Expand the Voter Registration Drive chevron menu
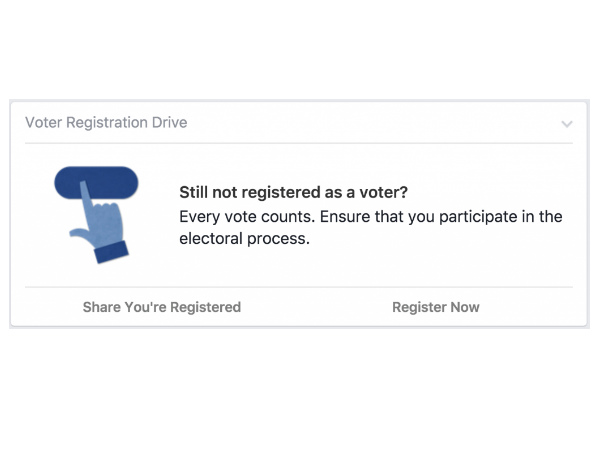Image resolution: width=600 pixels, height=450 pixels. 567,124
